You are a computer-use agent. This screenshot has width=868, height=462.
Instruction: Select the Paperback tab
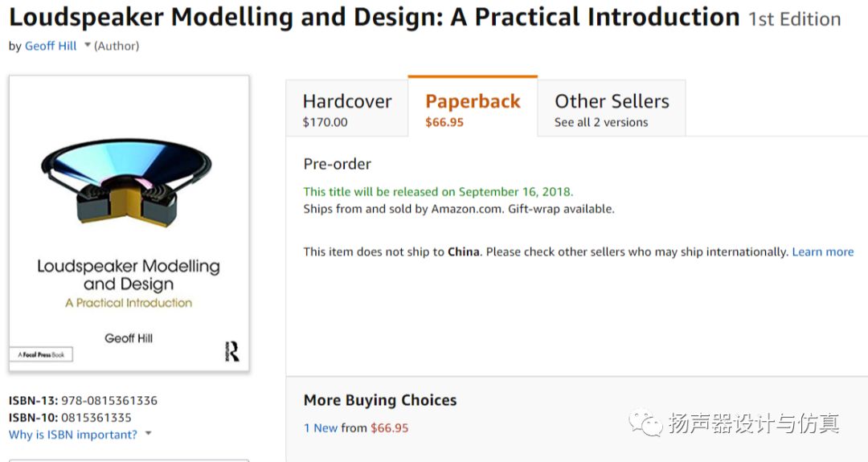[473, 109]
